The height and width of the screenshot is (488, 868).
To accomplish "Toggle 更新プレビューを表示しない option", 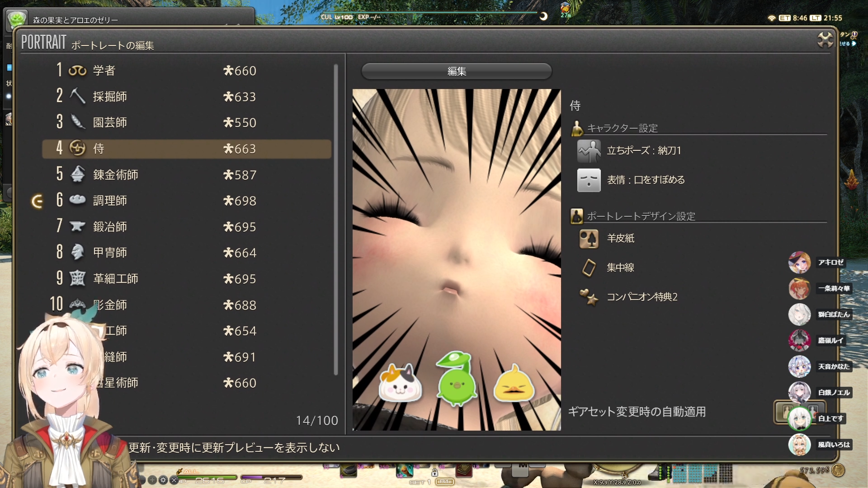I will pyautogui.click(x=234, y=448).
